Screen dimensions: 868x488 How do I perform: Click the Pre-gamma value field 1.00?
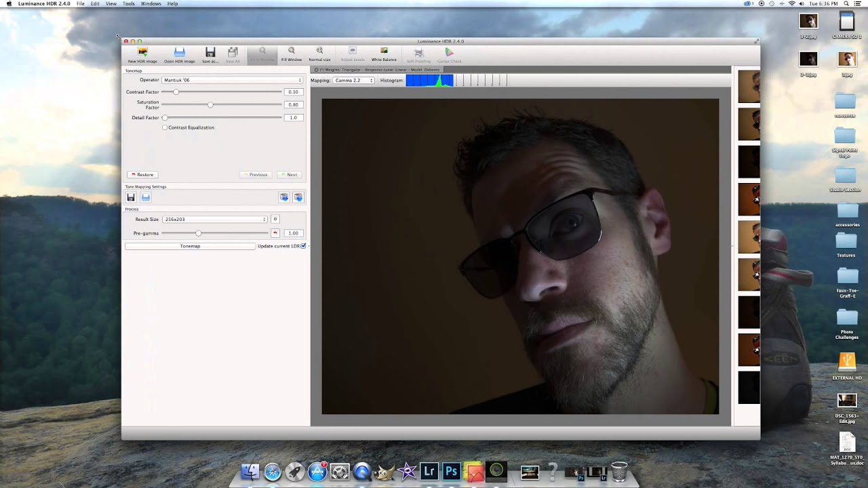(293, 233)
